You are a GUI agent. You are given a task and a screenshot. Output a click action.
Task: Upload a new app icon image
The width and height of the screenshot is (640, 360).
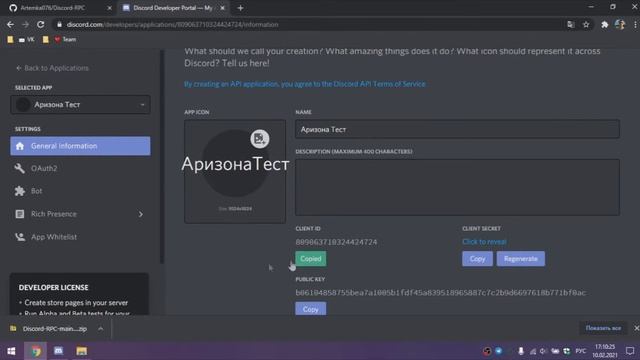[x=260, y=139]
